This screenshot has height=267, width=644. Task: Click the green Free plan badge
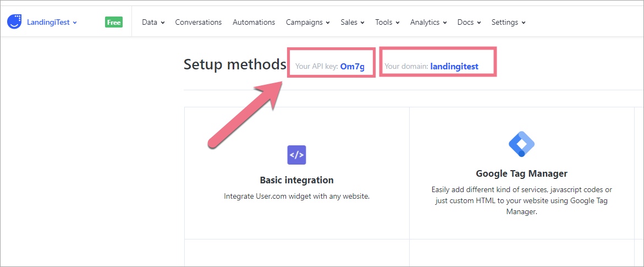click(114, 23)
